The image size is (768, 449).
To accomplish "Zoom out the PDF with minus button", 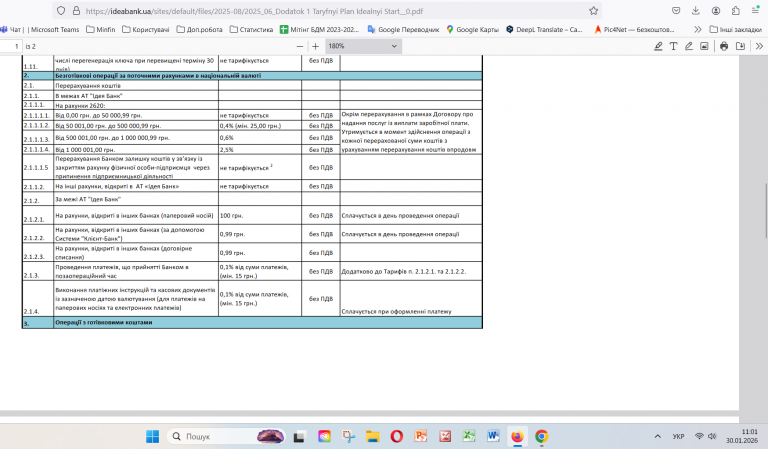I will tap(300, 46).
